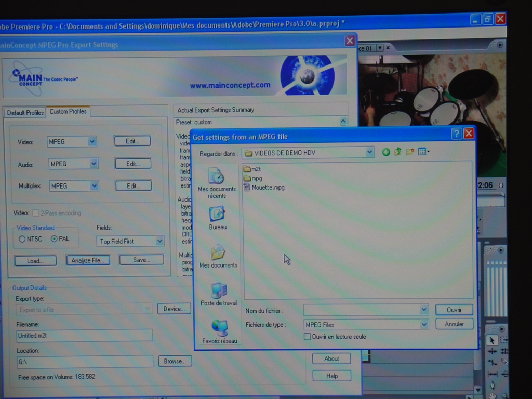
Task: Open Mes documents shortcut
Action: tap(218, 256)
